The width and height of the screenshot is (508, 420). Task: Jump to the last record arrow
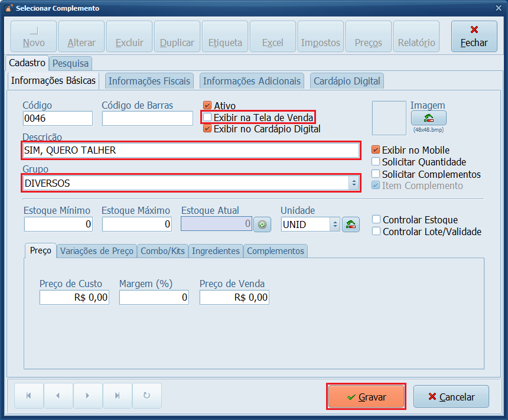pos(117,396)
